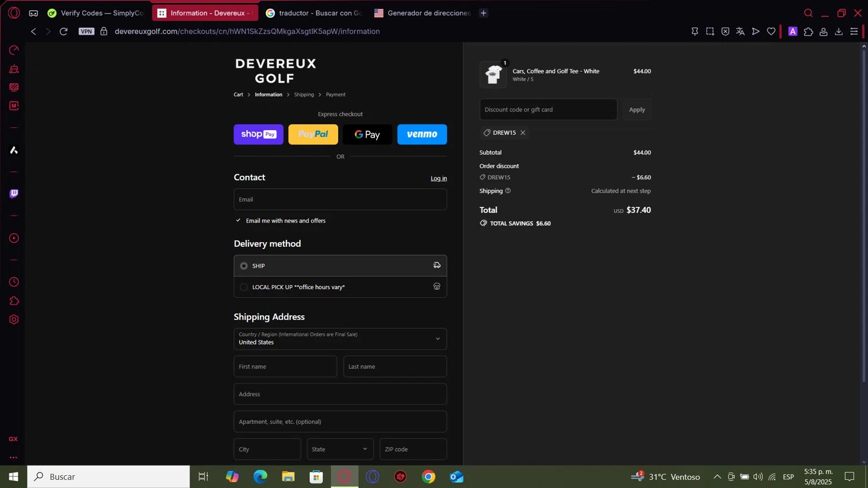868x488 pixels.
Task: Open Twitch icon in the sidebar
Action: 14,194
